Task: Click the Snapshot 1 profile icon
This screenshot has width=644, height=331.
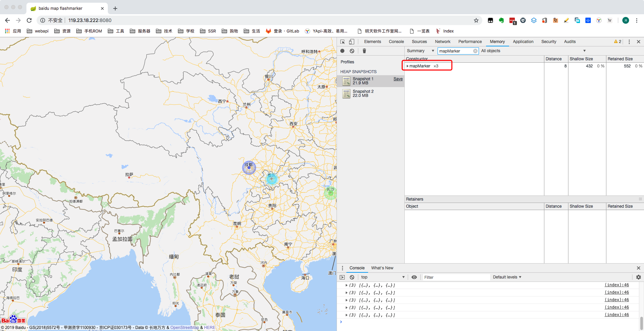Action: [x=346, y=81]
